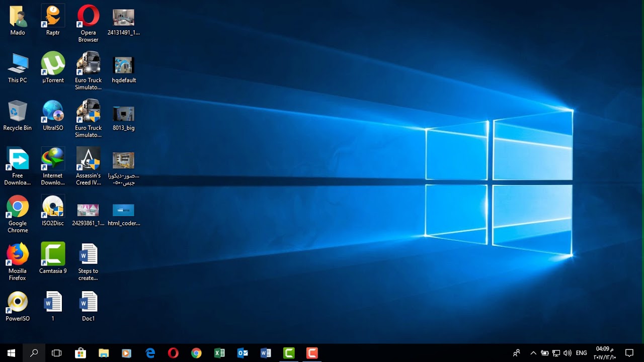Open Task View on taskbar
Viewport: 644px width, 362px height.
[x=57, y=353]
